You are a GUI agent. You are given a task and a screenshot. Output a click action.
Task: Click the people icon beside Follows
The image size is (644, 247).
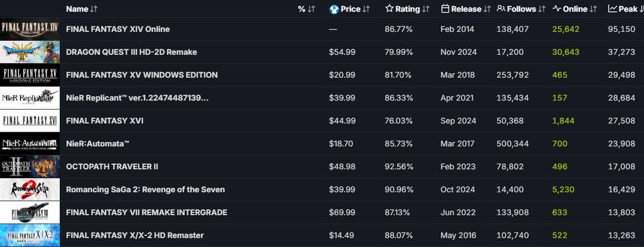[x=501, y=9]
